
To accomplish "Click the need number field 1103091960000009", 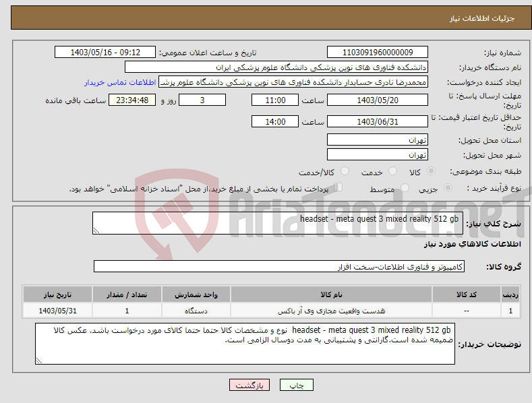I will coord(378,53).
